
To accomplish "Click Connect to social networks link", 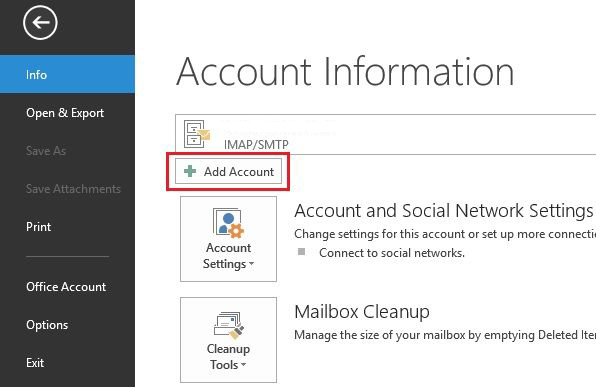I will tap(392, 253).
